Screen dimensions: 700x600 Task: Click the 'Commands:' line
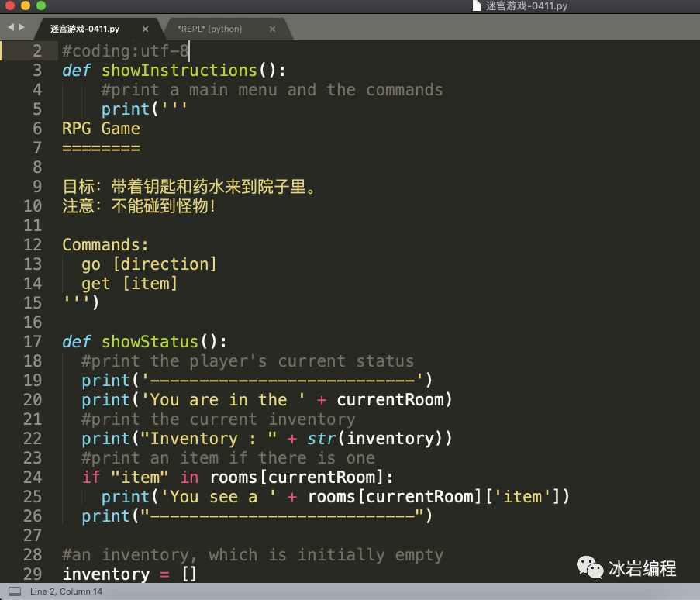105,245
